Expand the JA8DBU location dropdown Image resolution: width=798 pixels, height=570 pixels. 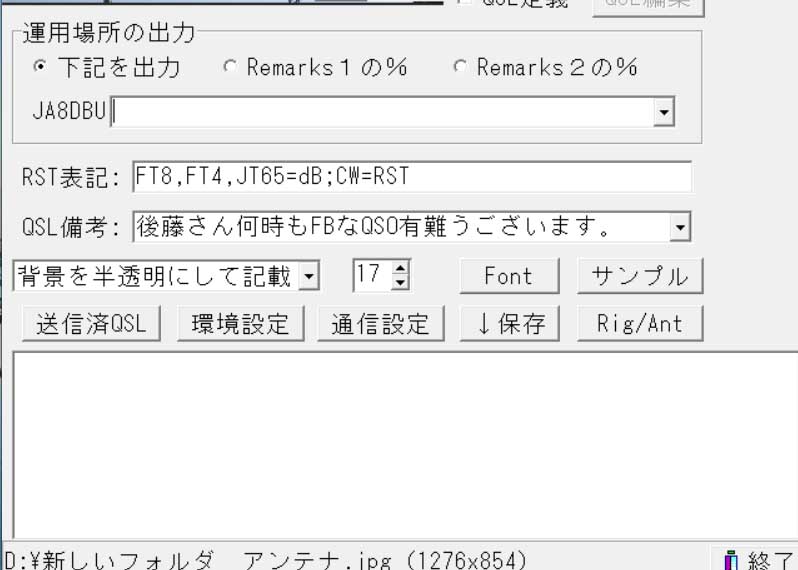664,113
